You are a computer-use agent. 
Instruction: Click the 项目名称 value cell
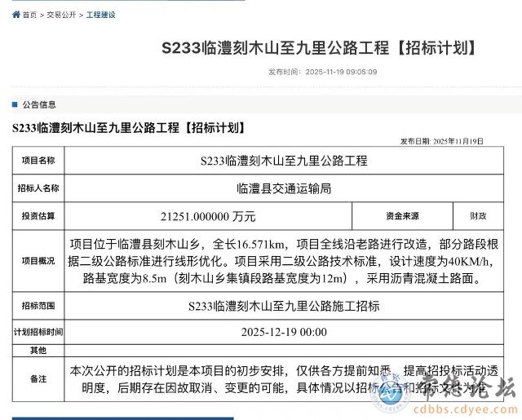[283, 161]
